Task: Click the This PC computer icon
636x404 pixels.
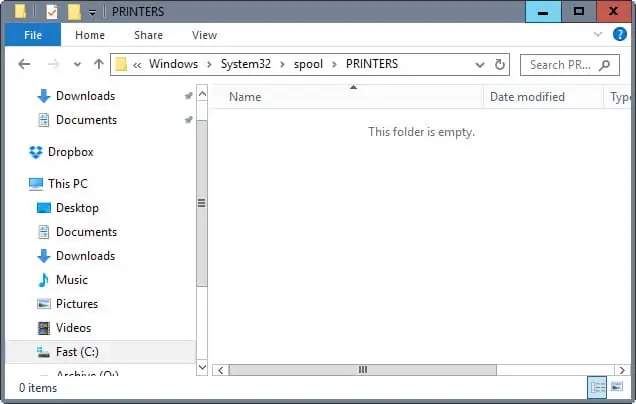Action: [36, 184]
